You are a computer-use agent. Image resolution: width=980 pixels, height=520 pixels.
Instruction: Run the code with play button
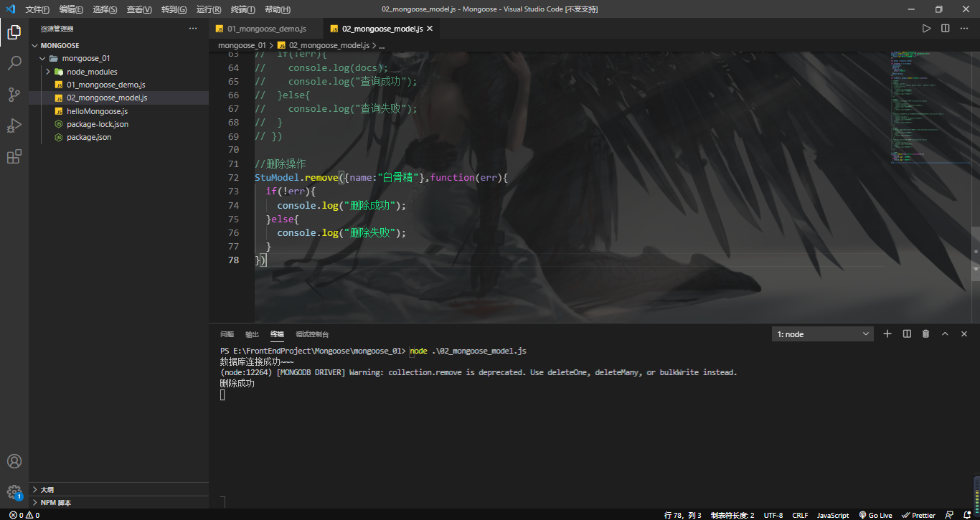click(926, 29)
